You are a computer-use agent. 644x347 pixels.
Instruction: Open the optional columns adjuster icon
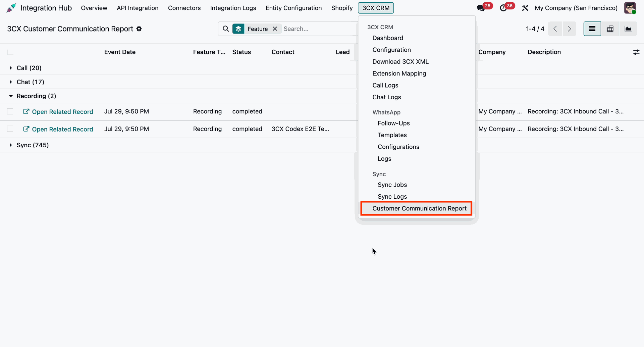(636, 52)
